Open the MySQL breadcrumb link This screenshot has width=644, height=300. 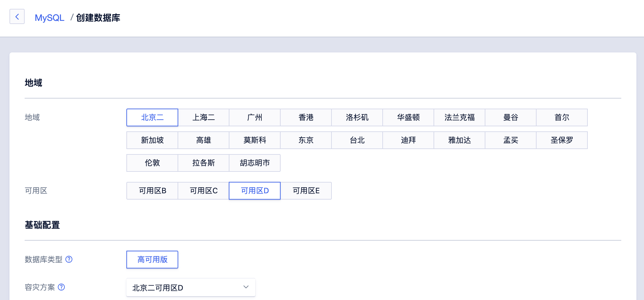(49, 18)
